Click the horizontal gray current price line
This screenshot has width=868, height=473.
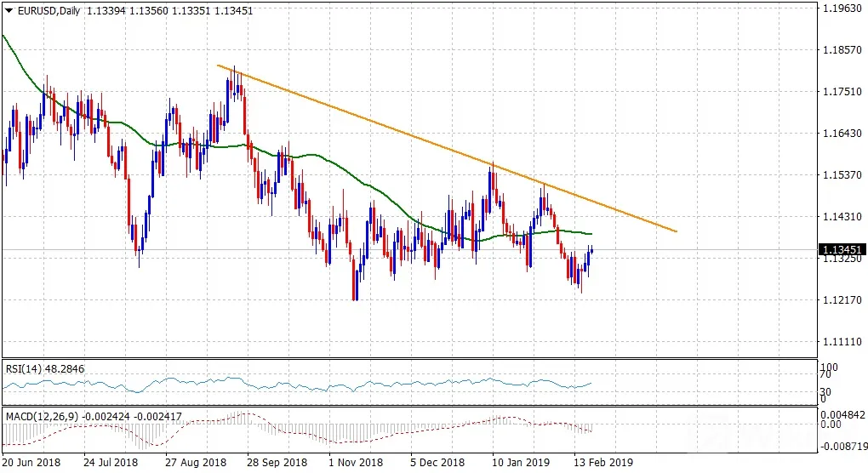point(409,250)
